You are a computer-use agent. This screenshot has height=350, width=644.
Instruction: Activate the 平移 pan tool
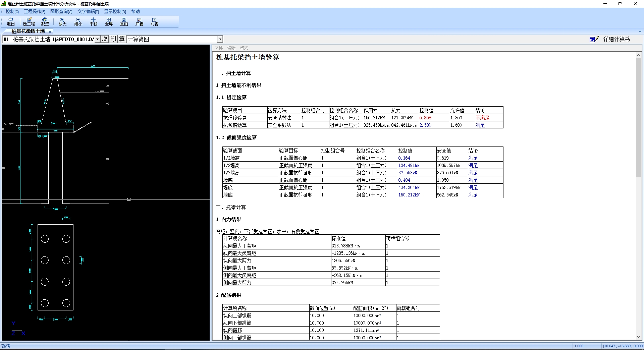click(93, 21)
